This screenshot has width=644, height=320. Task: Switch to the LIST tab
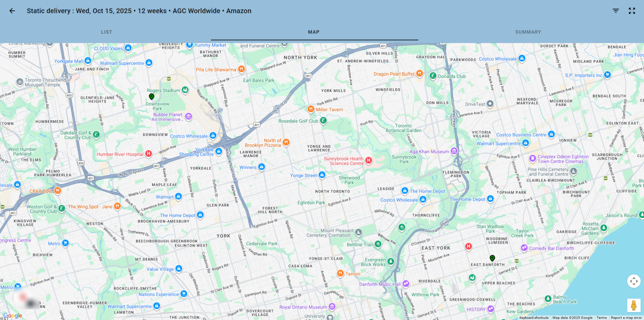[x=107, y=32]
